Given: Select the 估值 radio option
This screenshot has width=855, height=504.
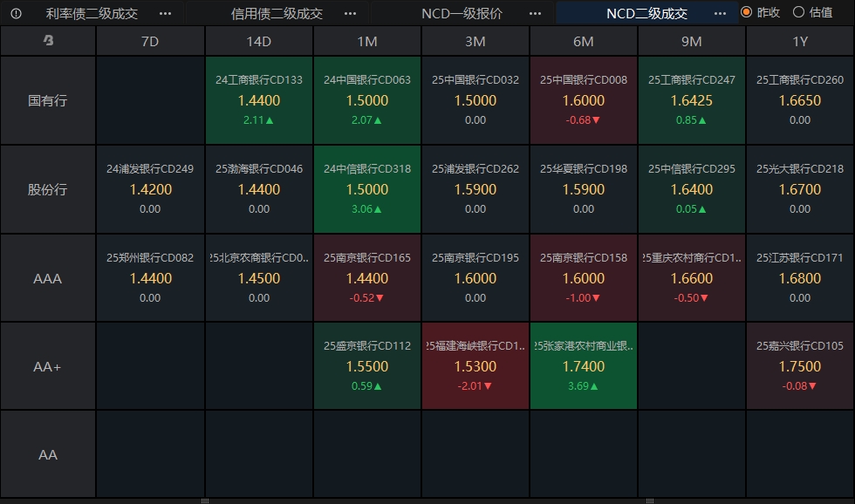Looking at the screenshot, I should (x=812, y=12).
